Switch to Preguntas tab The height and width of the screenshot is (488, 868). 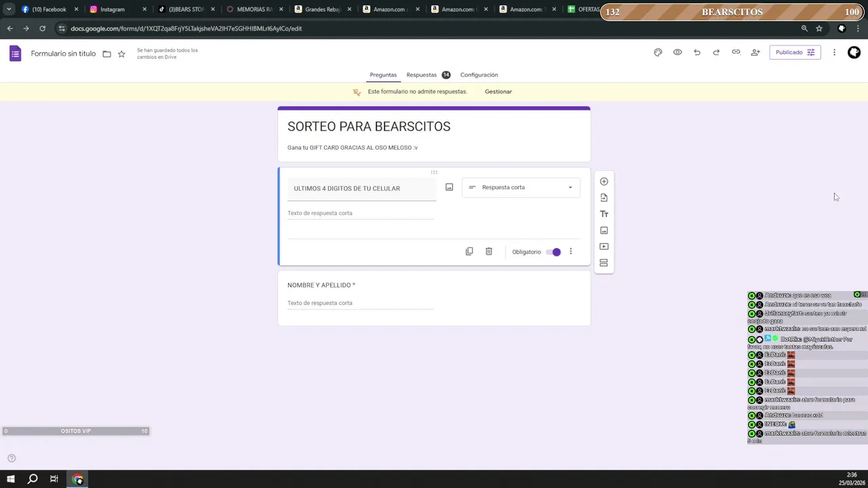click(x=383, y=75)
